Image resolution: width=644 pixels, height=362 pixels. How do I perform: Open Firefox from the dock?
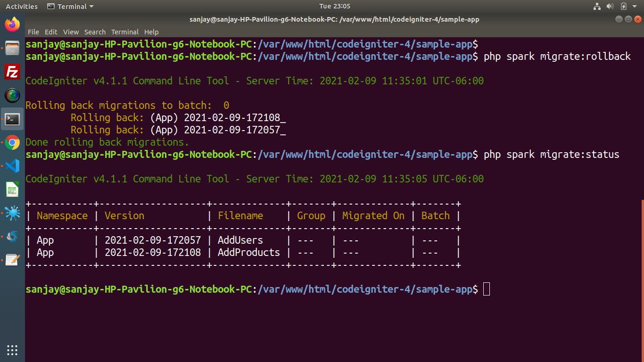click(x=12, y=24)
